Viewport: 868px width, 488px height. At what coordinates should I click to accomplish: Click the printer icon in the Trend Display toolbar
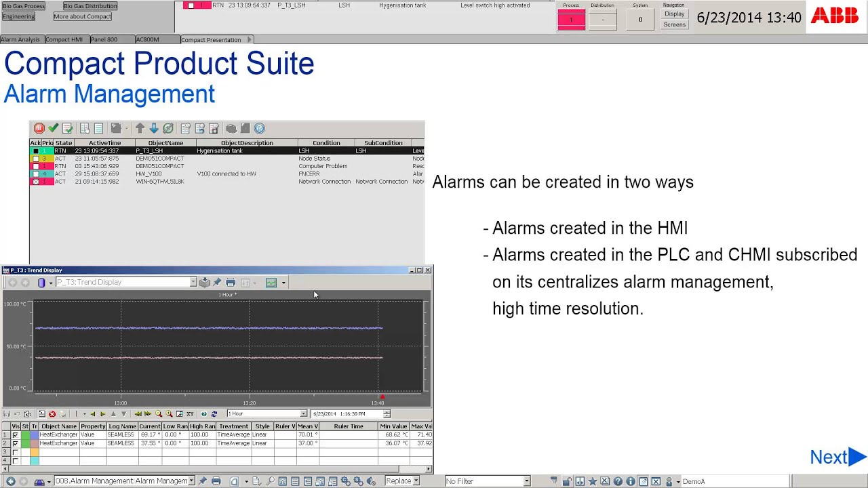231,283
